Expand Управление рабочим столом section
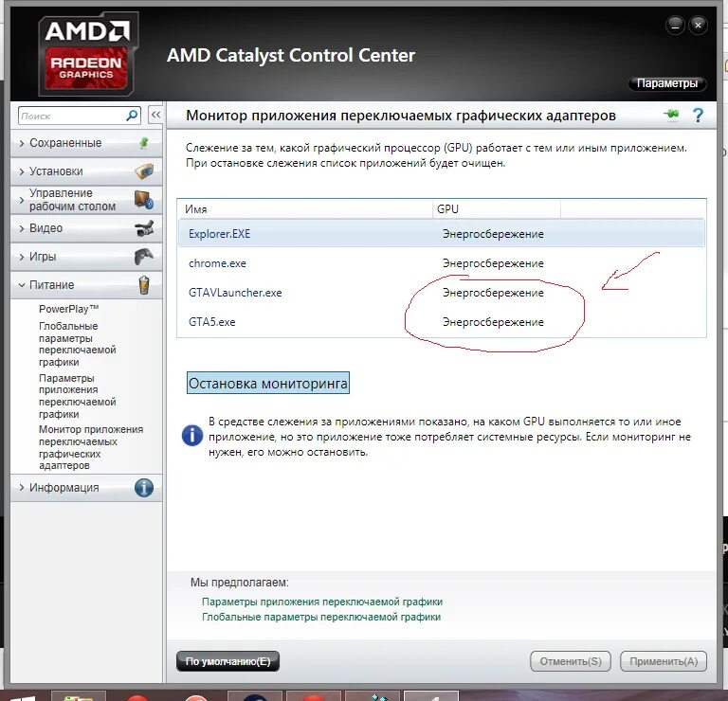 point(86,200)
